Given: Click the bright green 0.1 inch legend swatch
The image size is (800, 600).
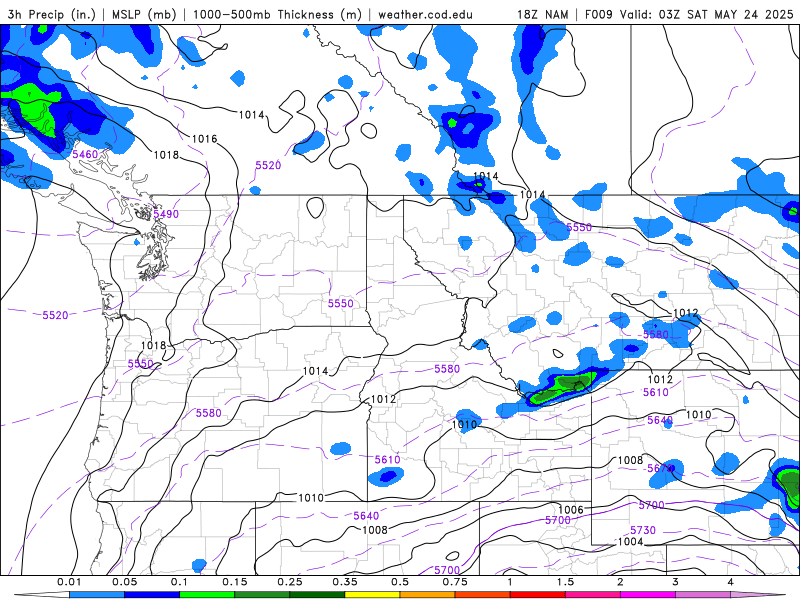Looking at the screenshot, I should point(207,595).
